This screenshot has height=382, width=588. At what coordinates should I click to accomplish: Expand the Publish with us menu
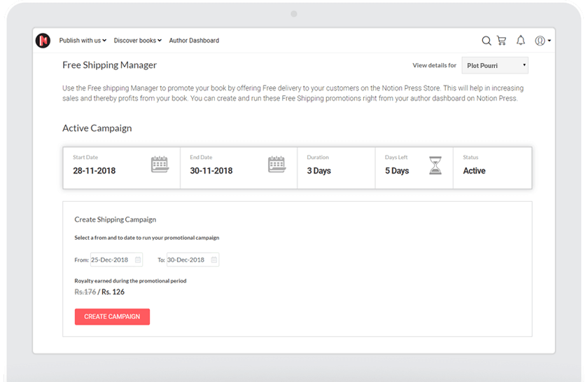83,41
